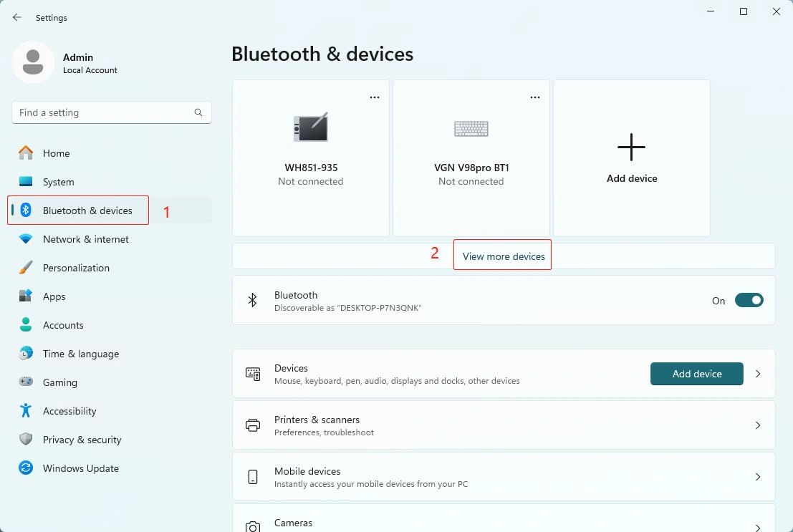Screen dimensions: 793x532
Task: Turn off the Bluetooth toggle switch
Action: (749, 301)
